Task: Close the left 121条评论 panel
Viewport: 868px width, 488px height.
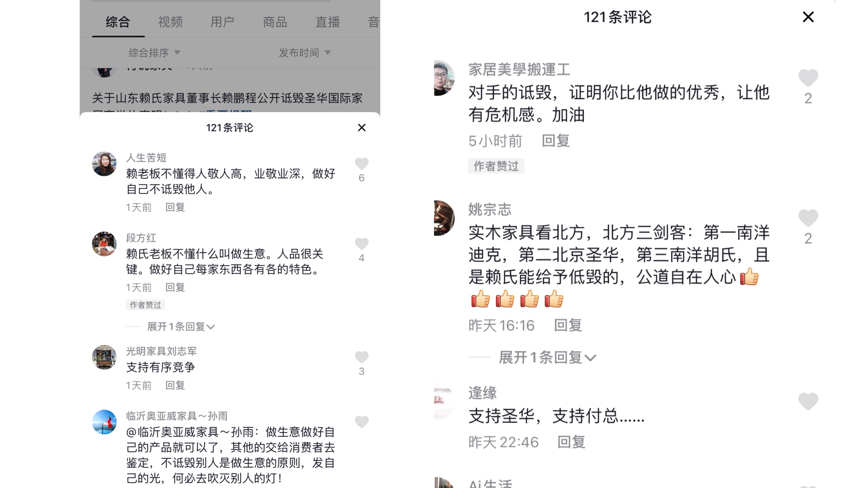Action: (361, 128)
